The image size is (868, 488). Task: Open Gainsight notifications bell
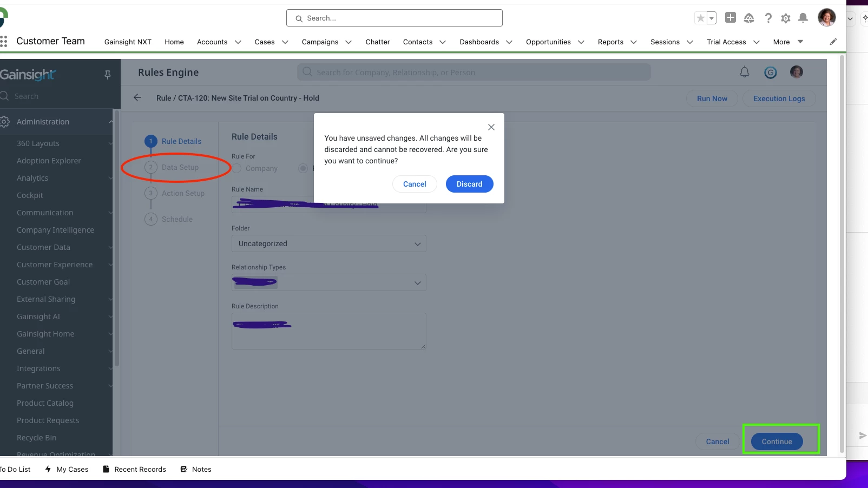(x=745, y=72)
